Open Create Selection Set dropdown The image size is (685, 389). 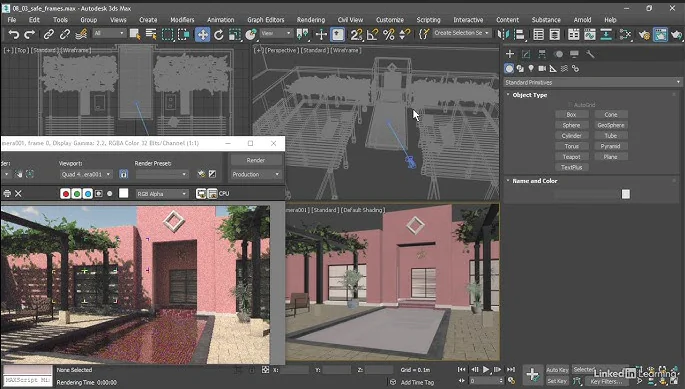(461, 33)
